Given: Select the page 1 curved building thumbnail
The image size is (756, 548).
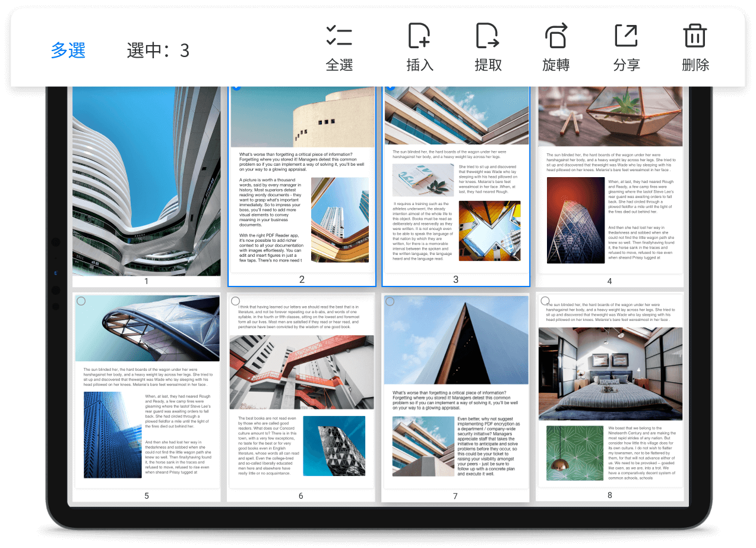Looking at the screenshot, I should [x=146, y=181].
